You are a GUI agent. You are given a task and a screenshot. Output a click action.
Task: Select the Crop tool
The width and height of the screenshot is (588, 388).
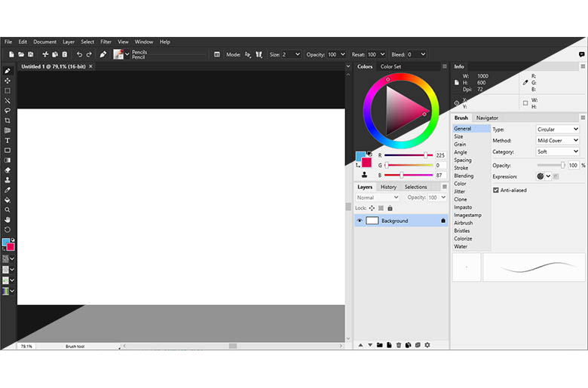[x=8, y=121]
